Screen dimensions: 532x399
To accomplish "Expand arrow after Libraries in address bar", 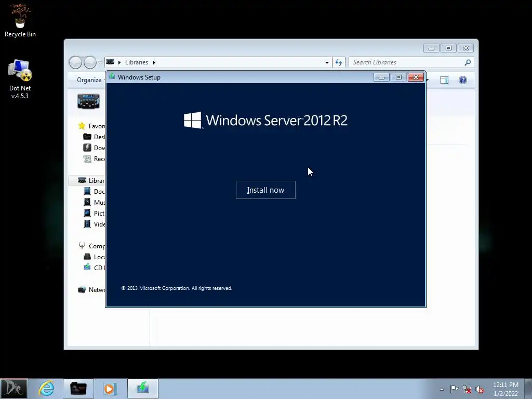I will [154, 62].
